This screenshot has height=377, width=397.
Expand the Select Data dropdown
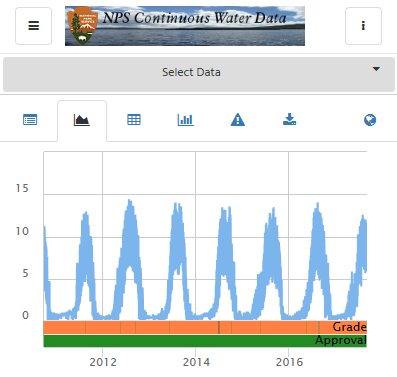pyautogui.click(x=199, y=74)
